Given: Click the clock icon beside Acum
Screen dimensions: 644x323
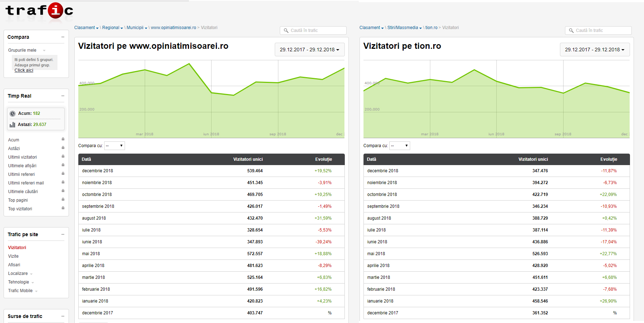Looking at the screenshot, I should pos(13,113).
